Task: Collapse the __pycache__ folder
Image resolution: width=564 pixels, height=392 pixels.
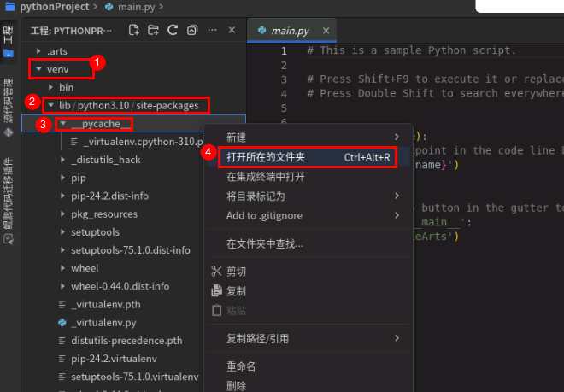Action: pyautogui.click(x=63, y=123)
